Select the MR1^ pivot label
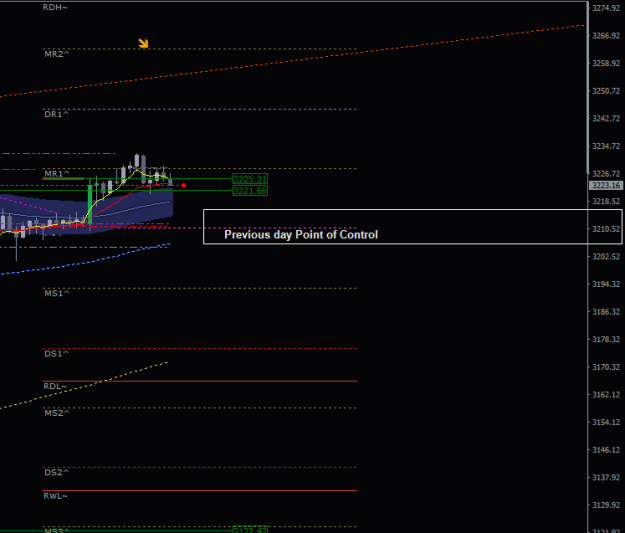Image resolution: width=625 pixels, height=533 pixels. [x=57, y=174]
